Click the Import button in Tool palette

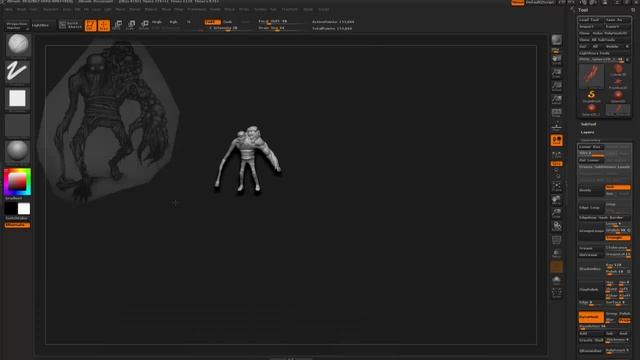point(590,27)
